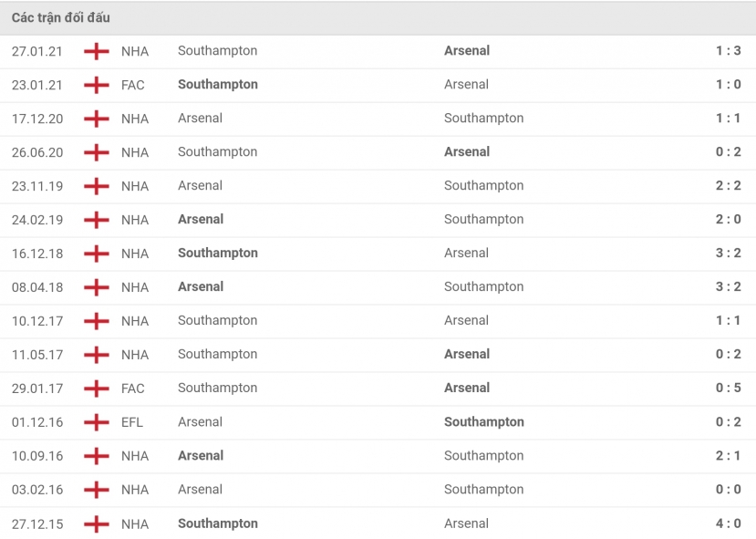Select the 08.04.18 match date

click(37, 287)
